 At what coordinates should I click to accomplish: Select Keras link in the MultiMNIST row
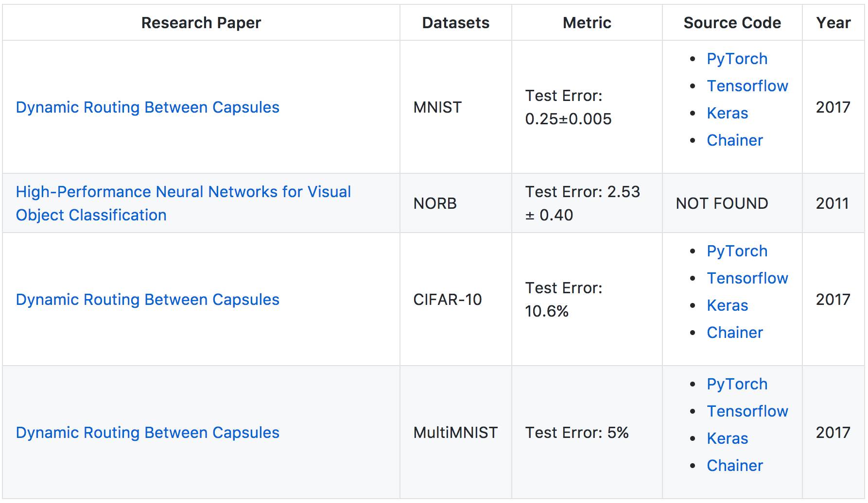pos(727,438)
